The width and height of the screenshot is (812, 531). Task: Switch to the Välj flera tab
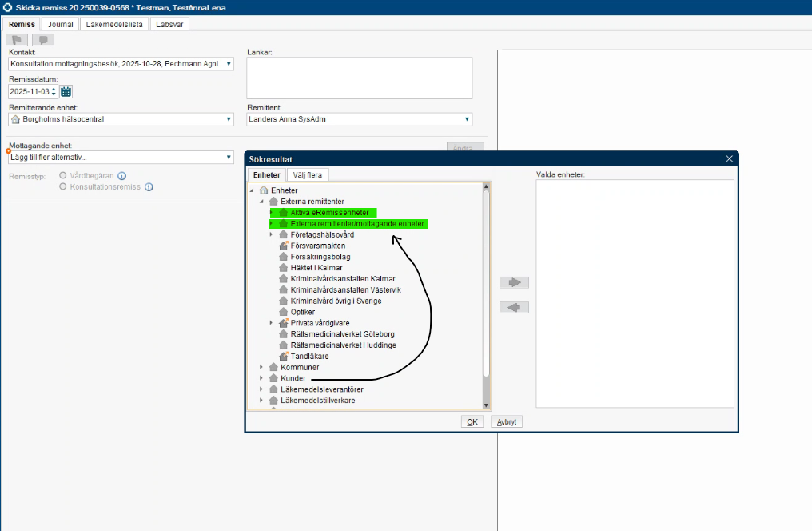pos(308,174)
